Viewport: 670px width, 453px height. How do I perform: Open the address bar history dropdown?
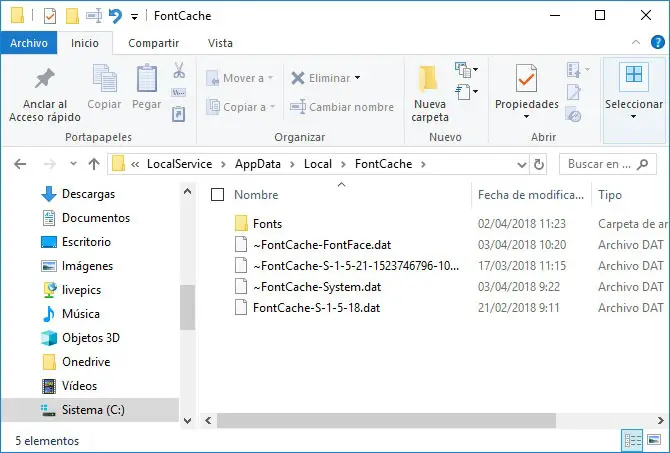pyautogui.click(x=520, y=164)
